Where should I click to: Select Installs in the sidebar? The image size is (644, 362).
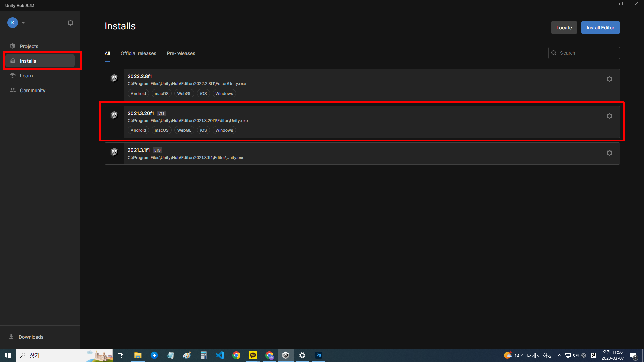40,61
